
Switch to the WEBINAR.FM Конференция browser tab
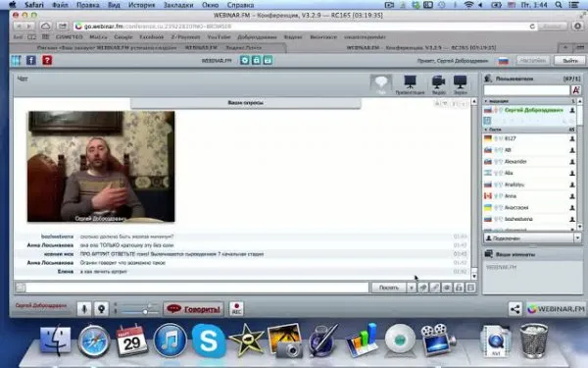coord(420,48)
